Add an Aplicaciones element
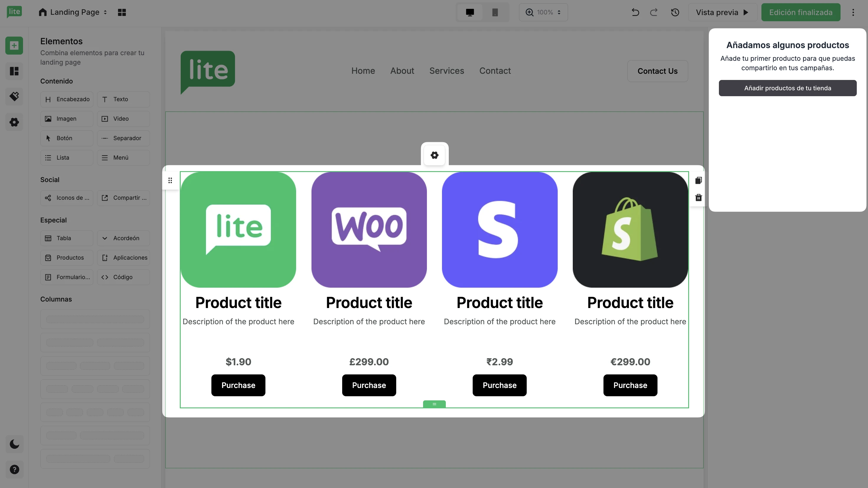The image size is (868, 488). point(123,258)
